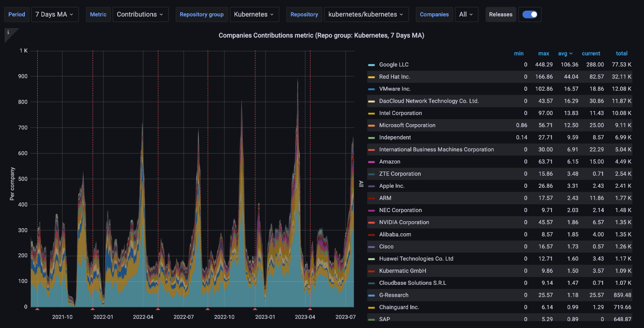Click Independent series color swatch
Screen dimensions: 644x328
pyautogui.click(x=371, y=138)
